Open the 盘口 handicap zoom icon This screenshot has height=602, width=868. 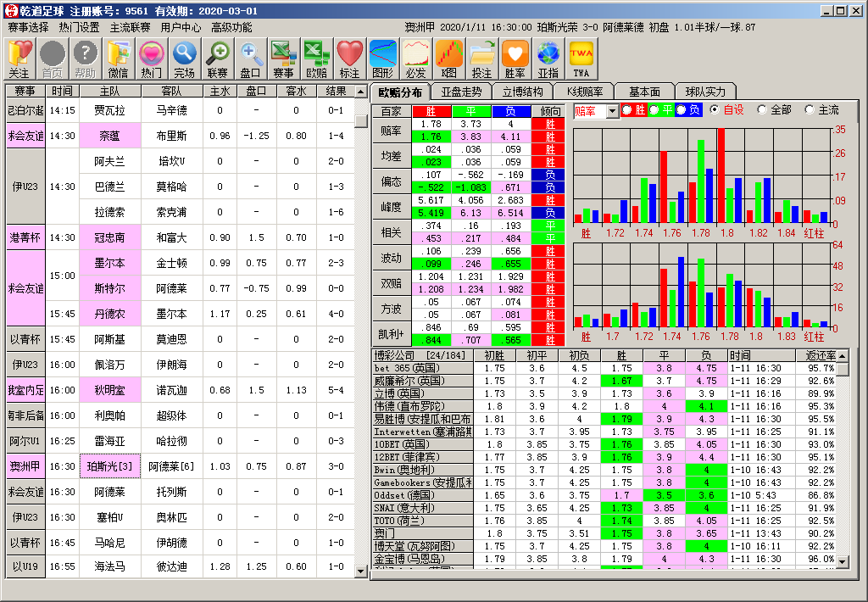coord(251,59)
